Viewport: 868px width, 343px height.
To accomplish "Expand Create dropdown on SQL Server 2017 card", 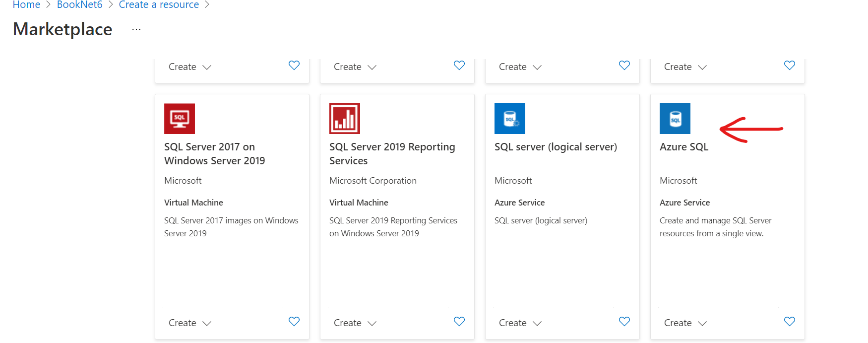I will pos(190,323).
